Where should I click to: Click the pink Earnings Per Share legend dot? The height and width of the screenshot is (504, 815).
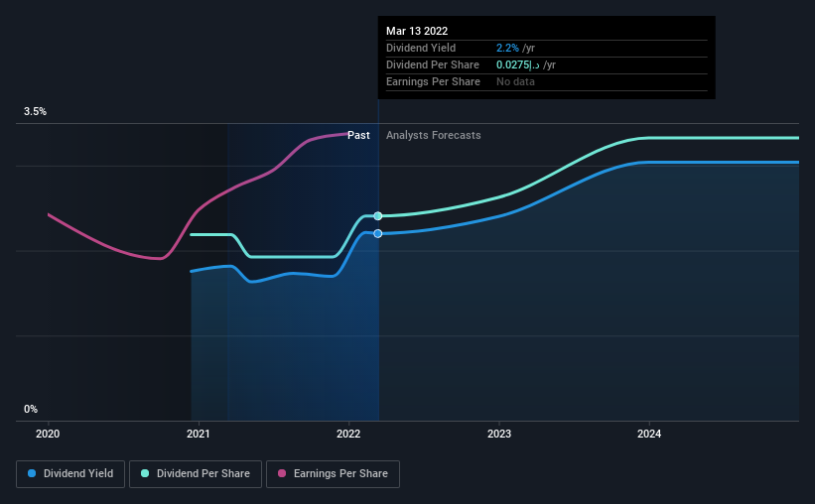coord(282,473)
